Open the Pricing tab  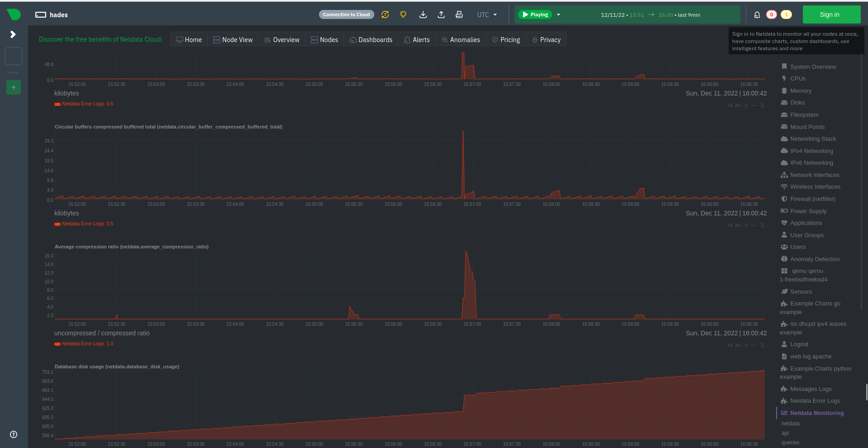(x=506, y=40)
